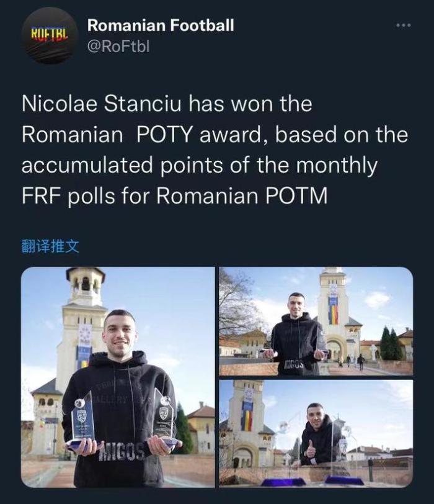This screenshot has height=504, width=434.
Task: Tap the right glass trophy in large photo
Action: click(164, 417)
